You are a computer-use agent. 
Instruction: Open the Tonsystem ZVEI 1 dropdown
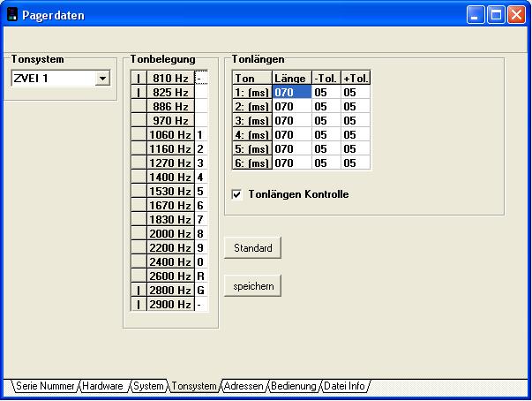click(102, 79)
